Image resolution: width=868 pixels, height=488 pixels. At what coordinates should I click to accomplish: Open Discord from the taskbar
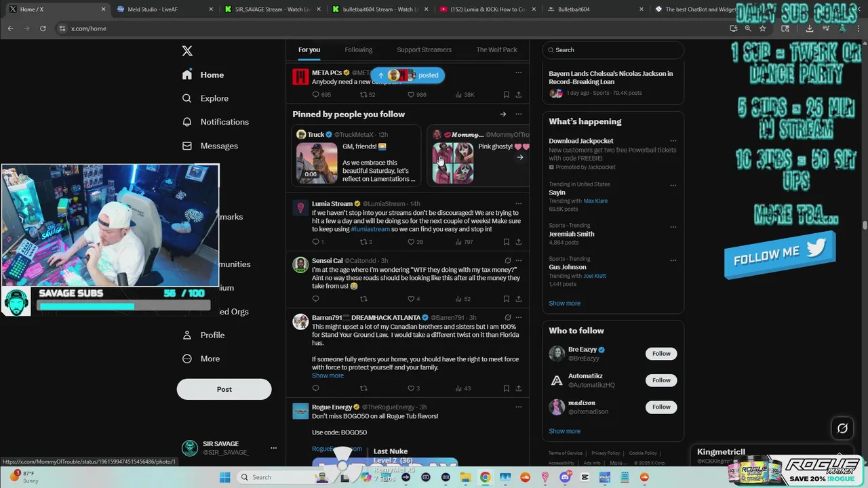coord(566,477)
